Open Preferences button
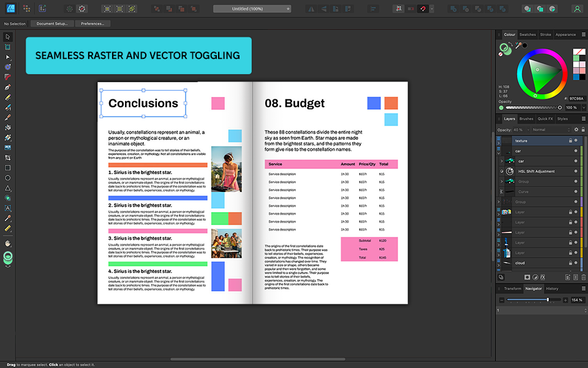Viewport: 588px width, 368px height. 92,24
